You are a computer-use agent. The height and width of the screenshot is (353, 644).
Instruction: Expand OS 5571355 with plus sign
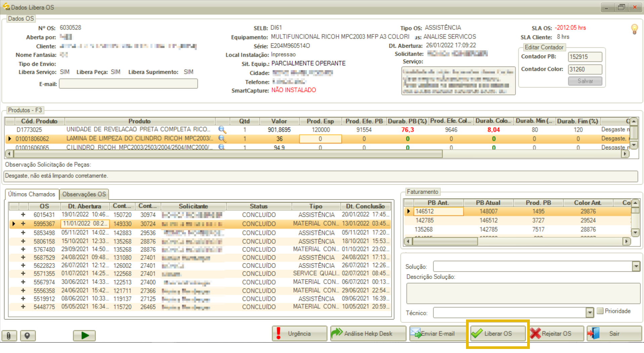pos(23,273)
